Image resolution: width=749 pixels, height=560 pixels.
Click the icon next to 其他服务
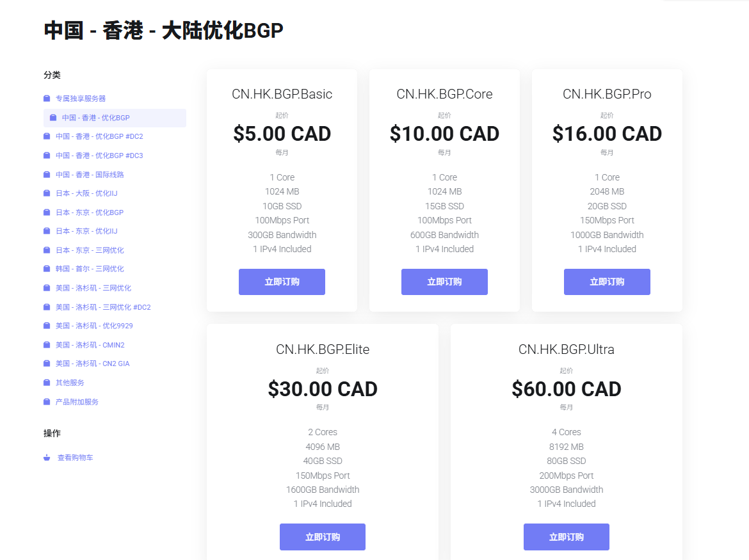46,383
